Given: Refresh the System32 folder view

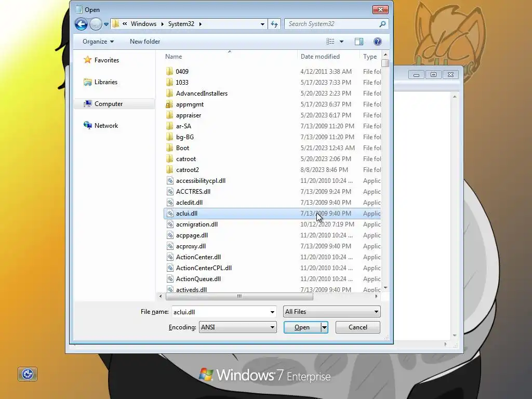Looking at the screenshot, I should 274,24.
